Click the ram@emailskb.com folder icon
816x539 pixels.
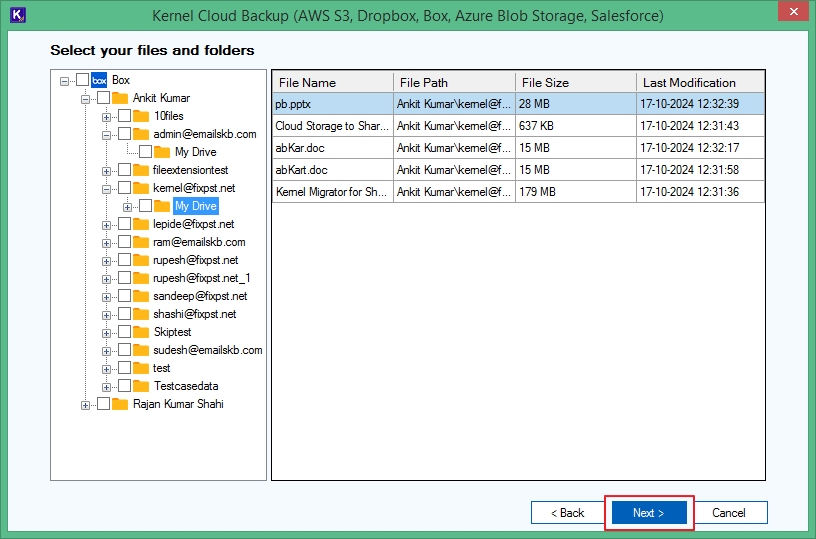(x=141, y=242)
